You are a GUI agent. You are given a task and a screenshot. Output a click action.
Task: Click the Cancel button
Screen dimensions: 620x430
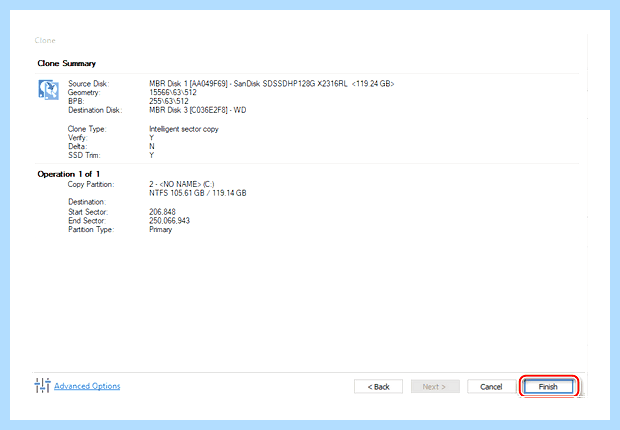tap(491, 386)
